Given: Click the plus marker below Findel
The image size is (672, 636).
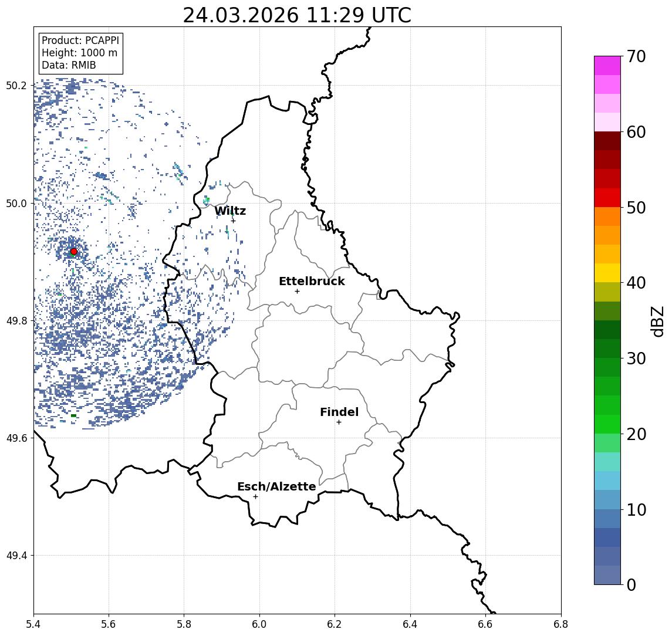Looking at the screenshot, I should [x=339, y=422].
